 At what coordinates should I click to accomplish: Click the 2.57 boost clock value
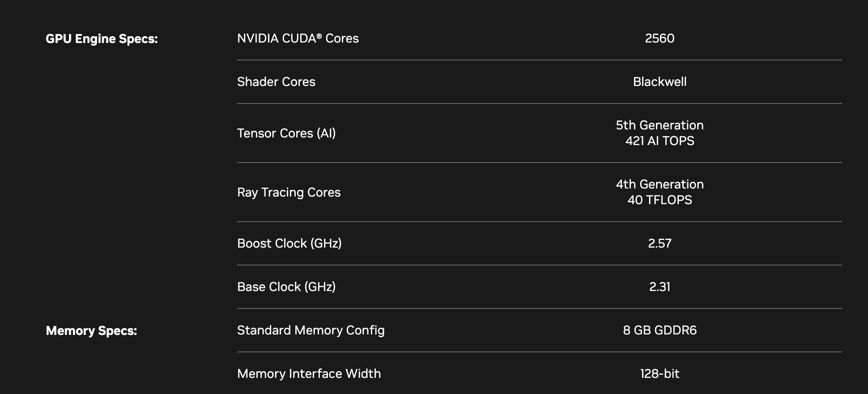click(x=660, y=244)
